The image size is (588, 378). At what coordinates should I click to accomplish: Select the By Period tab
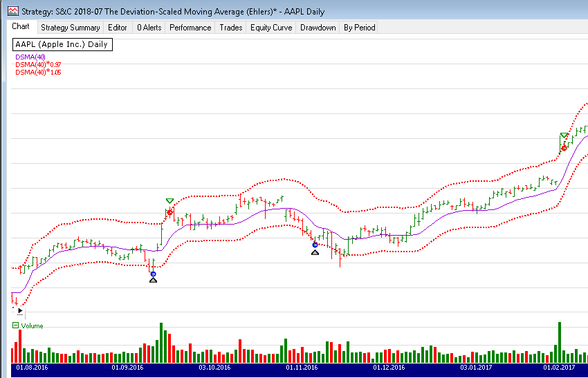click(359, 28)
